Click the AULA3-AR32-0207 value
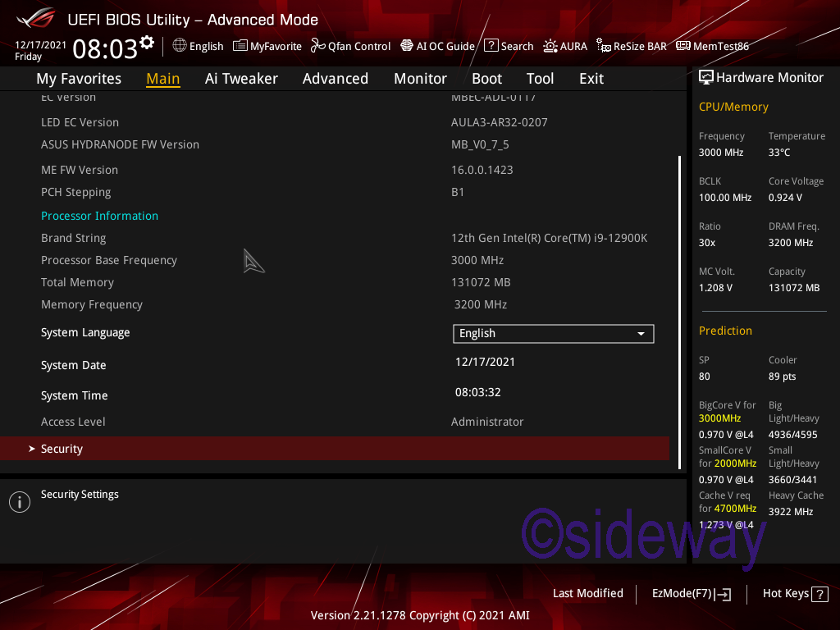 (x=500, y=122)
